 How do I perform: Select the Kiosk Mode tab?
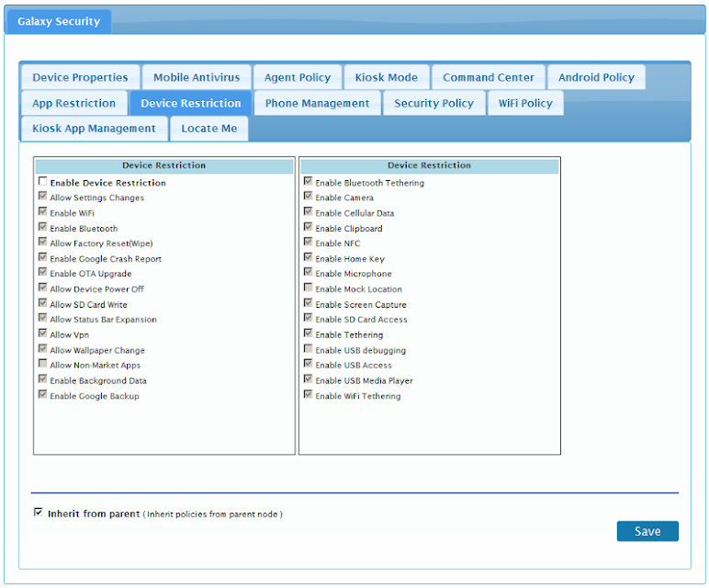[x=386, y=77]
